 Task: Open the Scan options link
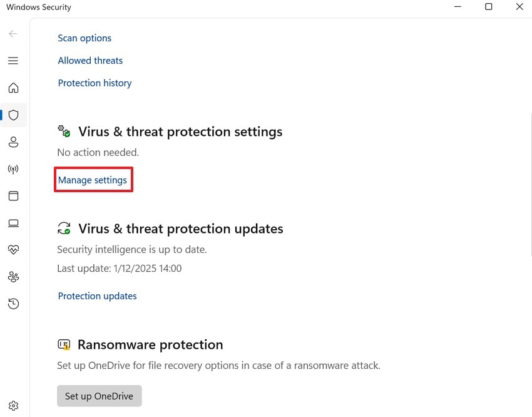point(84,38)
